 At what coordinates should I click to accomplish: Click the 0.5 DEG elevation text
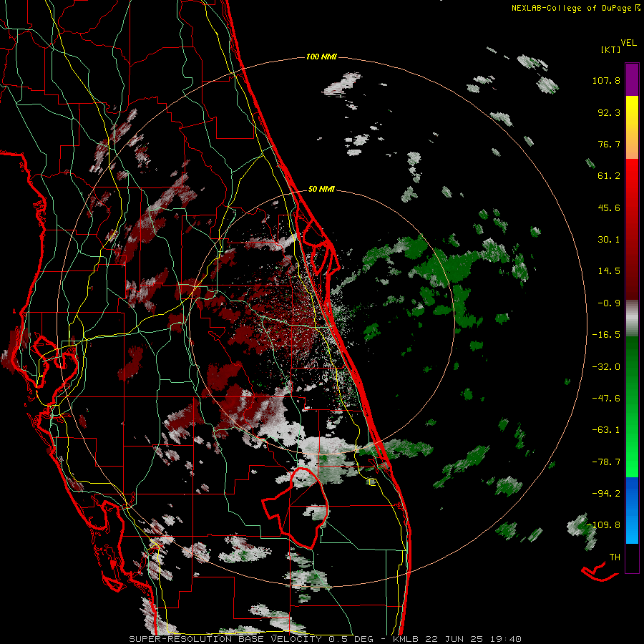point(351,639)
